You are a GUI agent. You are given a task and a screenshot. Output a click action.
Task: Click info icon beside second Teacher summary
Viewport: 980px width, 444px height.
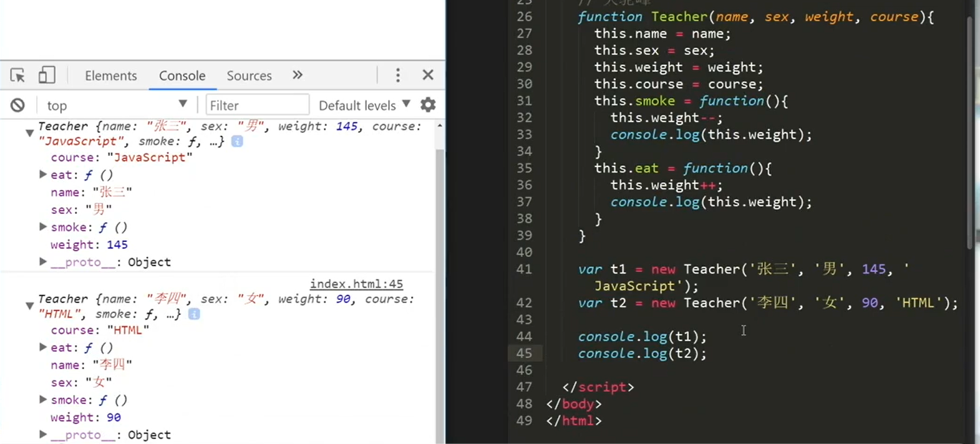tap(194, 314)
